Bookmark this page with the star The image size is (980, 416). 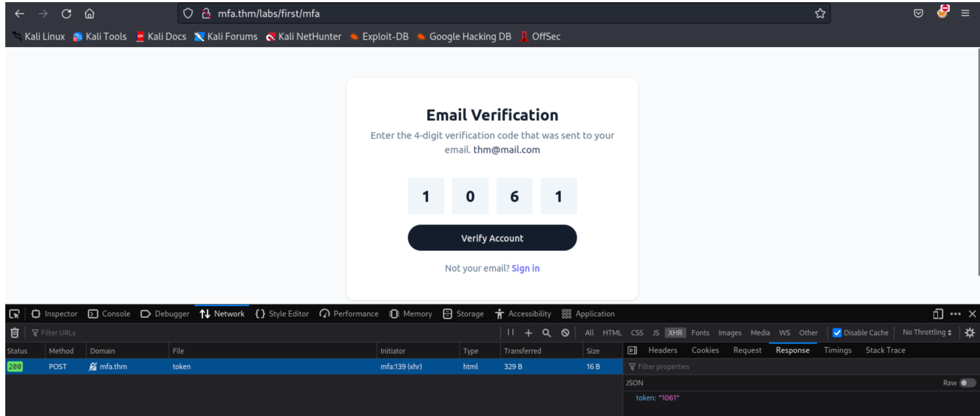click(x=820, y=14)
